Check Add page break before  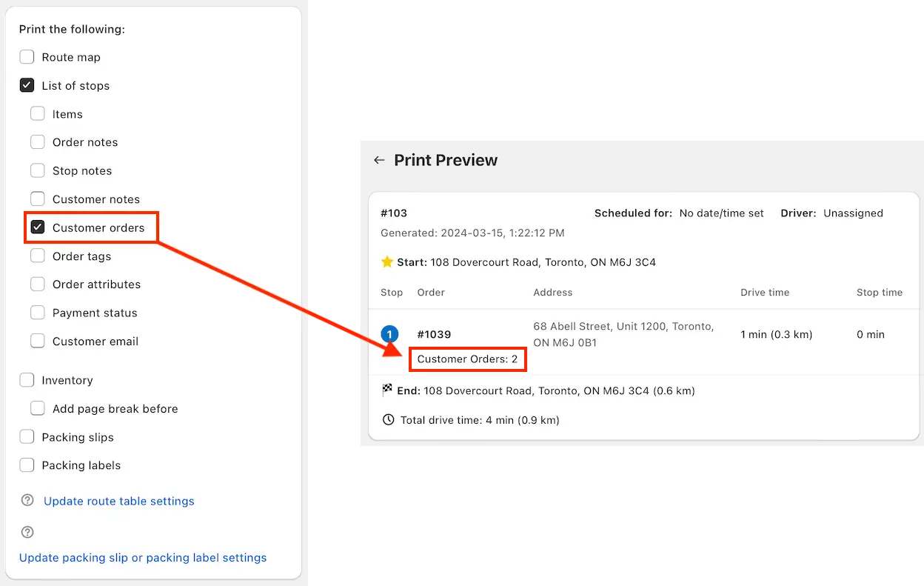coord(38,409)
